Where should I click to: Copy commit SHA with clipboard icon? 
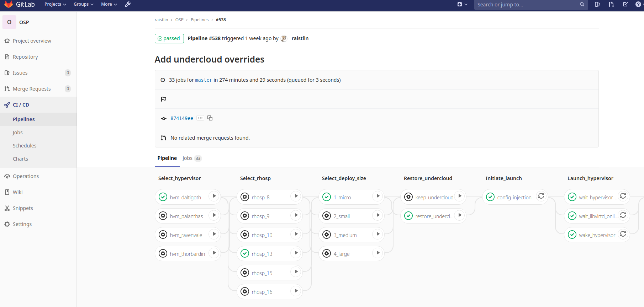click(210, 118)
